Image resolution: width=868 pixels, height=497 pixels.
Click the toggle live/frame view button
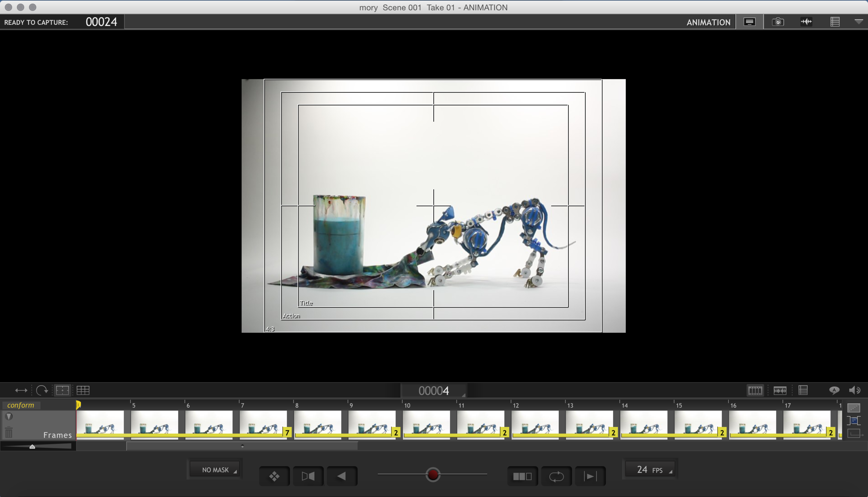coord(308,476)
